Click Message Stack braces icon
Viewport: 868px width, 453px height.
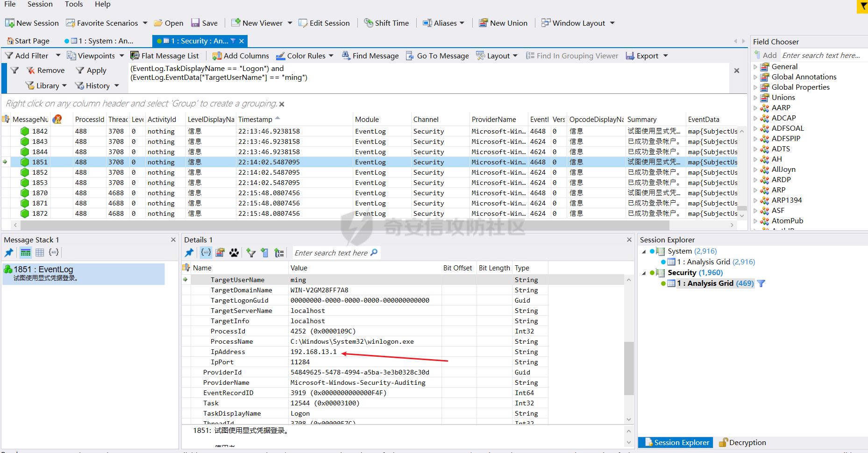click(54, 253)
